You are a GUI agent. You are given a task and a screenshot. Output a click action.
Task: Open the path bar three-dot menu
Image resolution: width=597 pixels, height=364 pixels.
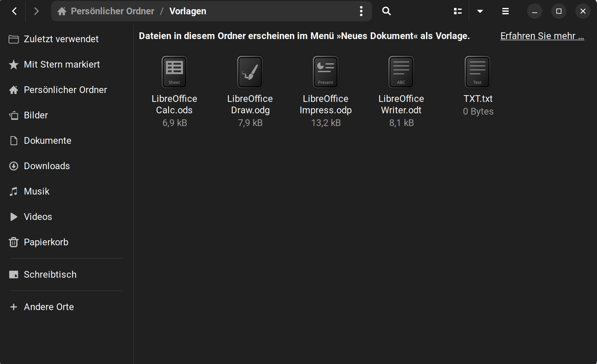[361, 11]
